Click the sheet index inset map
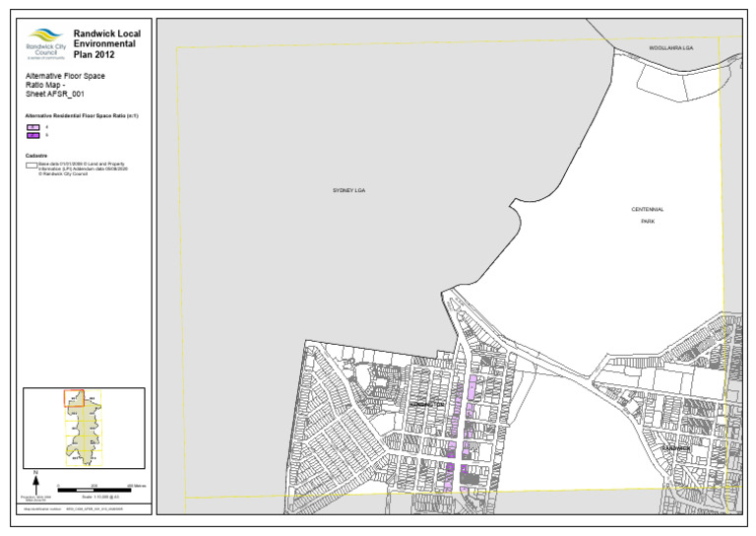 pyautogui.click(x=84, y=428)
